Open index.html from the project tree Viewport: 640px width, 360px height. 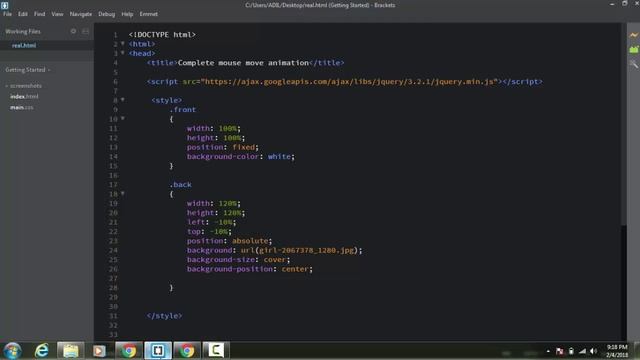[x=24, y=96]
